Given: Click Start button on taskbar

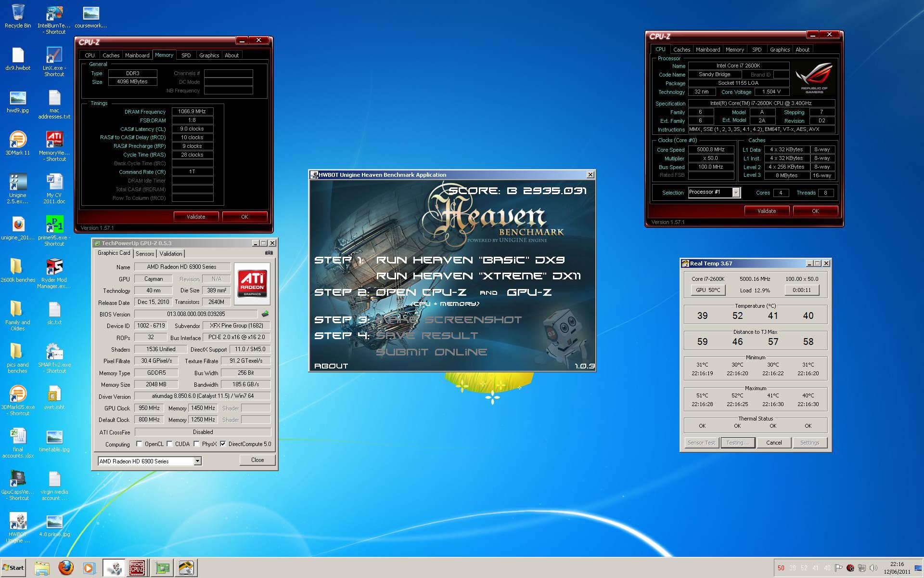Looking at the screenshot, I should click(x=13, y=568).
